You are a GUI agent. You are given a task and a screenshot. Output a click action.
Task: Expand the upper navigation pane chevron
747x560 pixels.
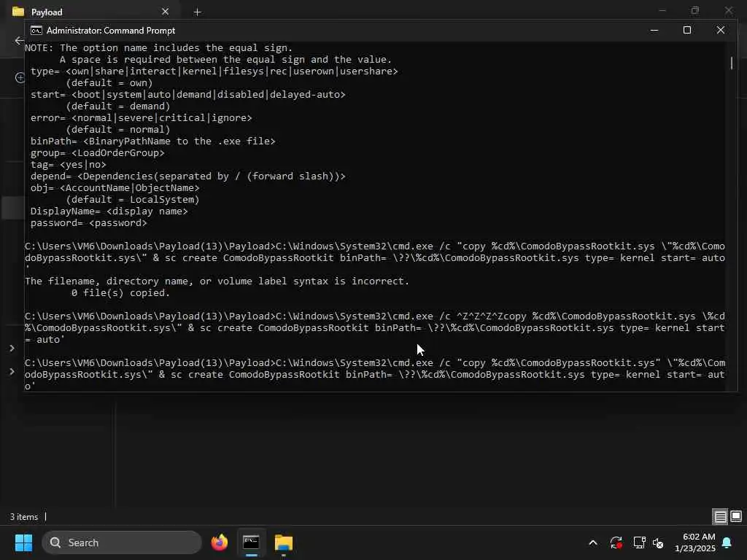[x=12, y=348]
